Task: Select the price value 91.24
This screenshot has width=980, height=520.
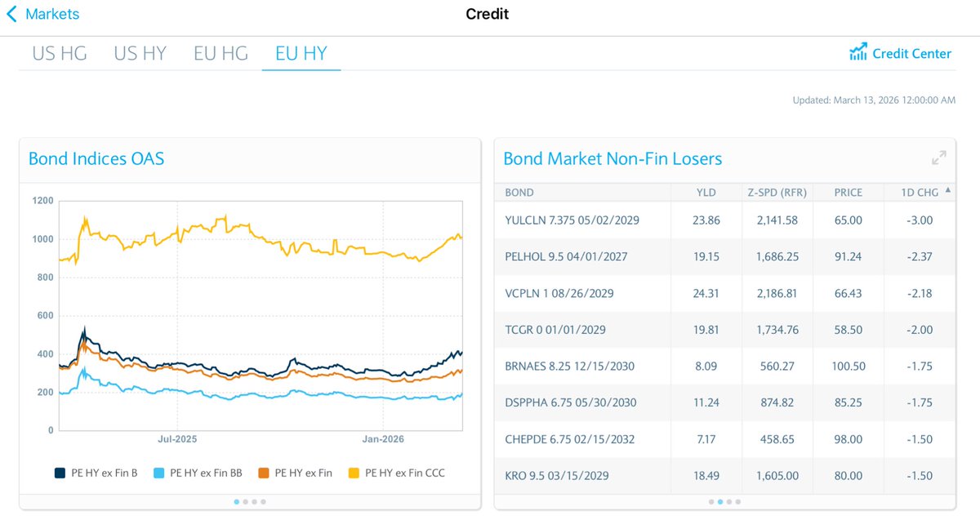Action: [x=849, y=256]
